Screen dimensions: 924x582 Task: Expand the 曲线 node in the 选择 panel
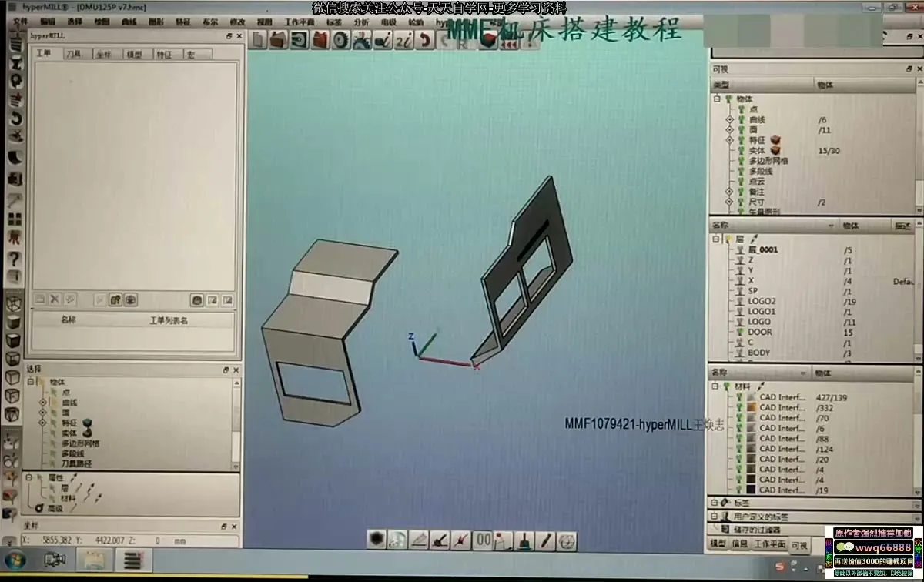click(42, 403)
